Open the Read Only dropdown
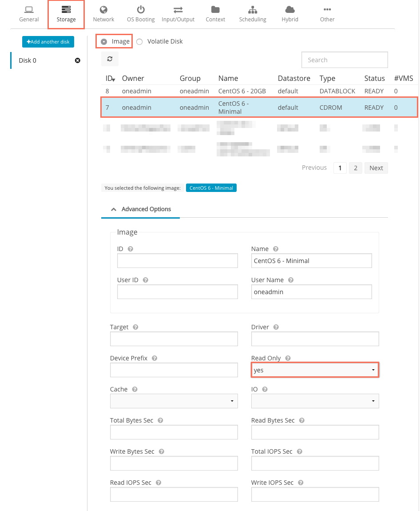The height and width of the screenshot is (511, 420). pos(315,370)
